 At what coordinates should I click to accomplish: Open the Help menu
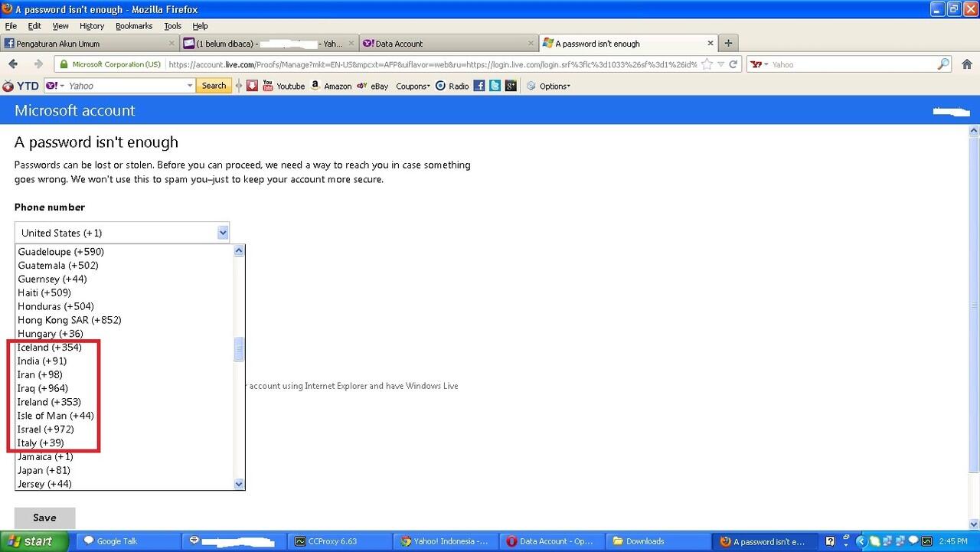pos(200,26)
